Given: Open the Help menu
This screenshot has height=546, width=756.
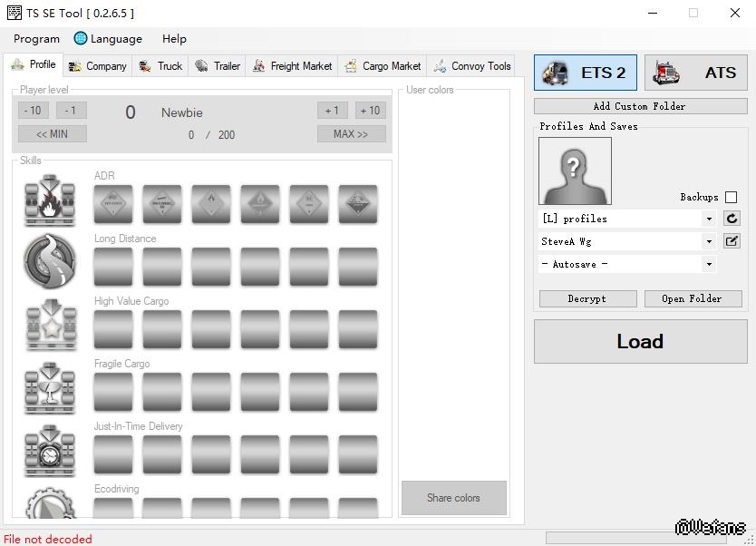Looking at the screenshot, I should pos(174,39).
